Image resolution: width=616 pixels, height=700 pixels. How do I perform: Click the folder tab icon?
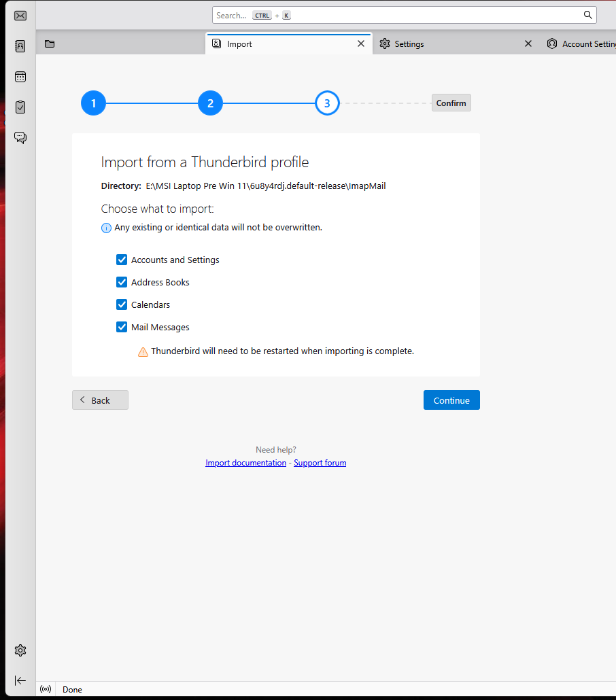pyautogui.click(x=50, y=43)
